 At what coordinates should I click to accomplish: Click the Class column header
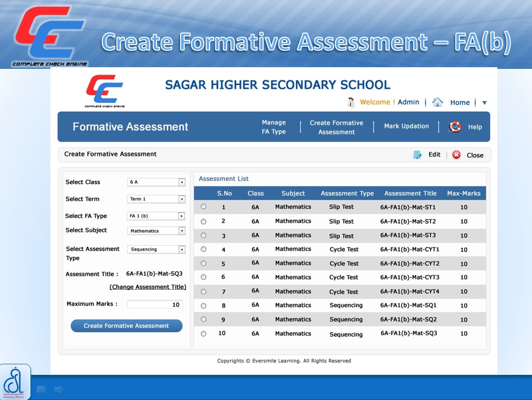click(x=255, y=193)
